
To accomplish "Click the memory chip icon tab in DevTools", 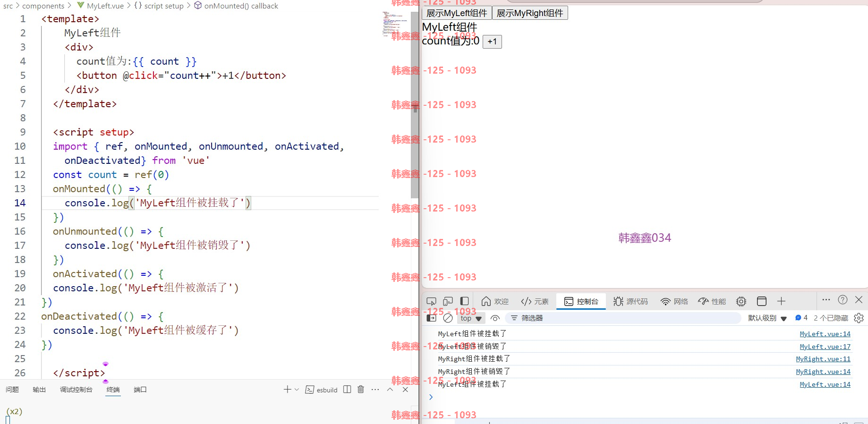I will (741, 301).
